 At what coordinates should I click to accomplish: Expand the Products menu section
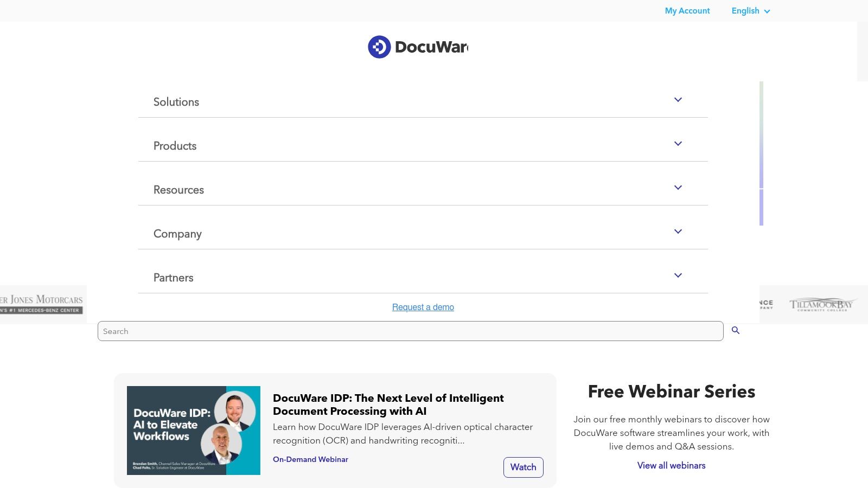[x=678, y=144]
